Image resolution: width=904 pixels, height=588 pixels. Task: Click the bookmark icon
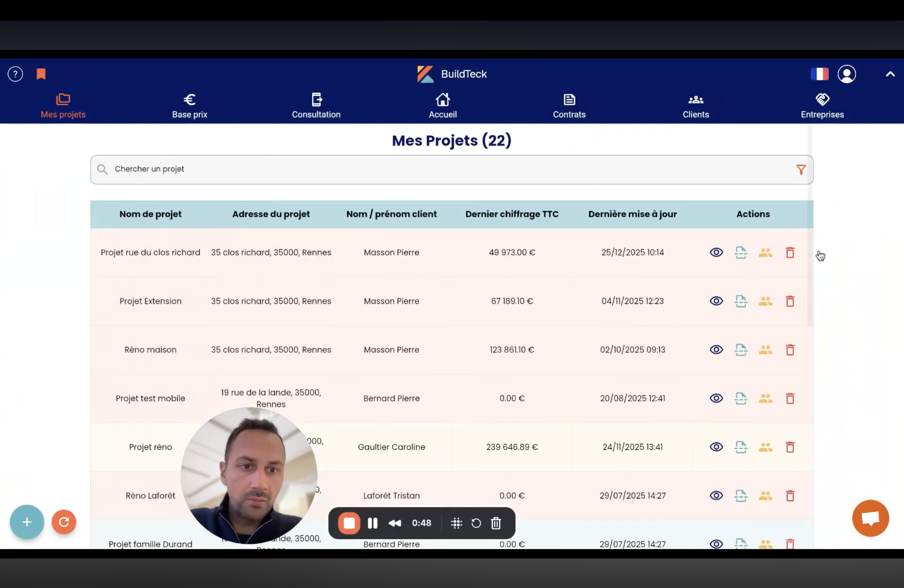tap(41, 74)
